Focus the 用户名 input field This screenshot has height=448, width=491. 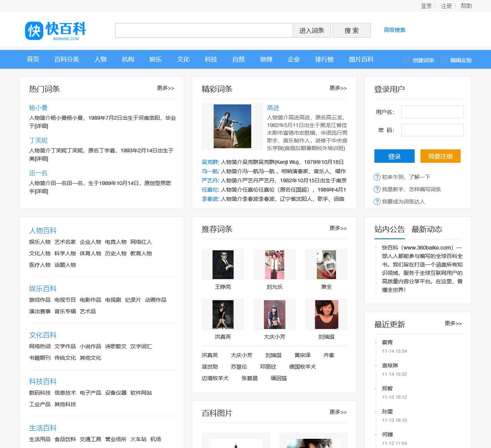click(x=432, y=112)
